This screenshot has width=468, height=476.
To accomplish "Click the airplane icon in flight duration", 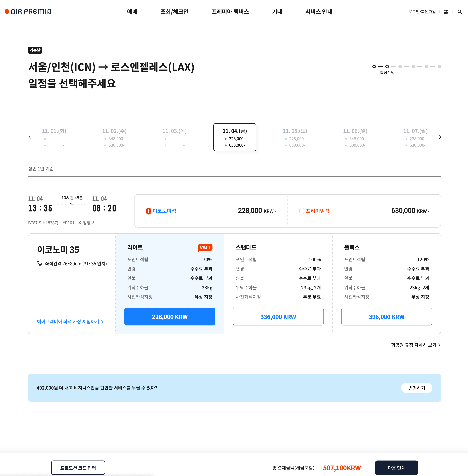I will point(72,204).
